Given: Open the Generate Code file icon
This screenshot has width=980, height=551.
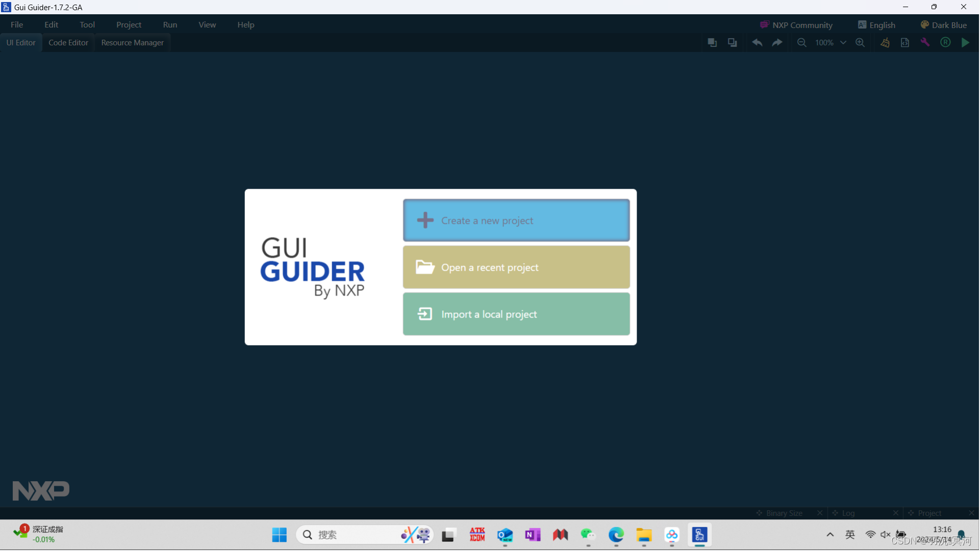Looking at the screenshot, I should [905, 42].
